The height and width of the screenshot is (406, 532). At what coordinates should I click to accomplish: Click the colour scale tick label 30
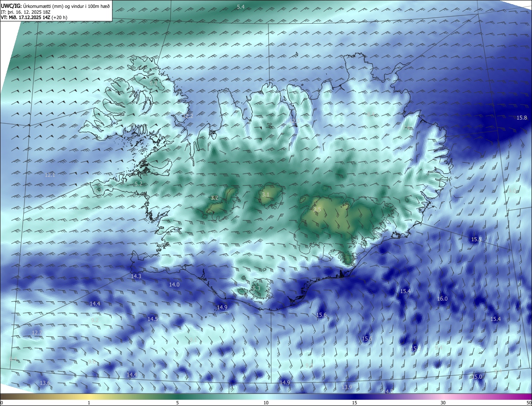pos(443,403)
